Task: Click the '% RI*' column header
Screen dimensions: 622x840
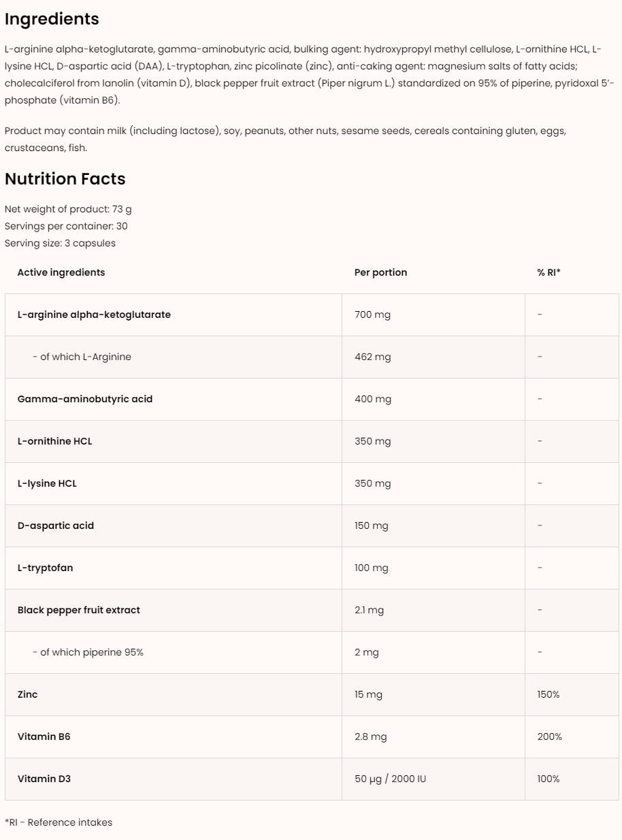Action: pos(549,272)
